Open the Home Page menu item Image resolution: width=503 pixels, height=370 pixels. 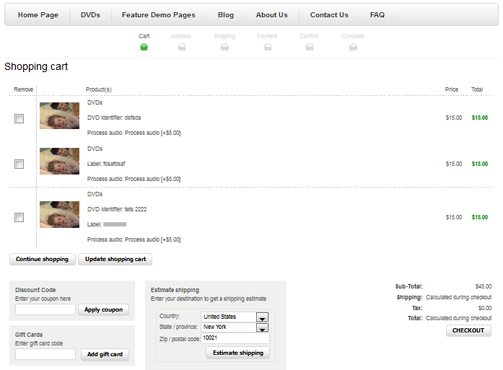tap(38, 15)
